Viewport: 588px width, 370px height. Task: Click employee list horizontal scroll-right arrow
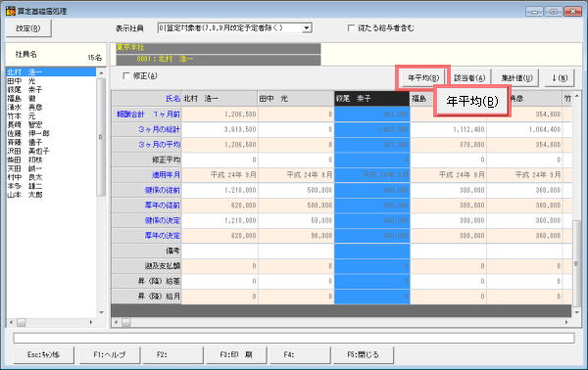(x=91, y=322)
